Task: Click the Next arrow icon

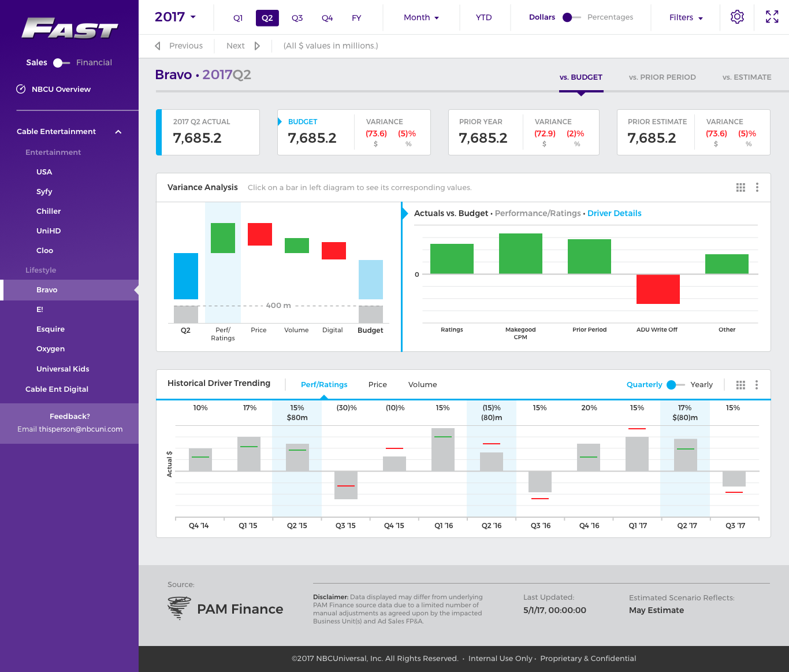Action: 257,46
